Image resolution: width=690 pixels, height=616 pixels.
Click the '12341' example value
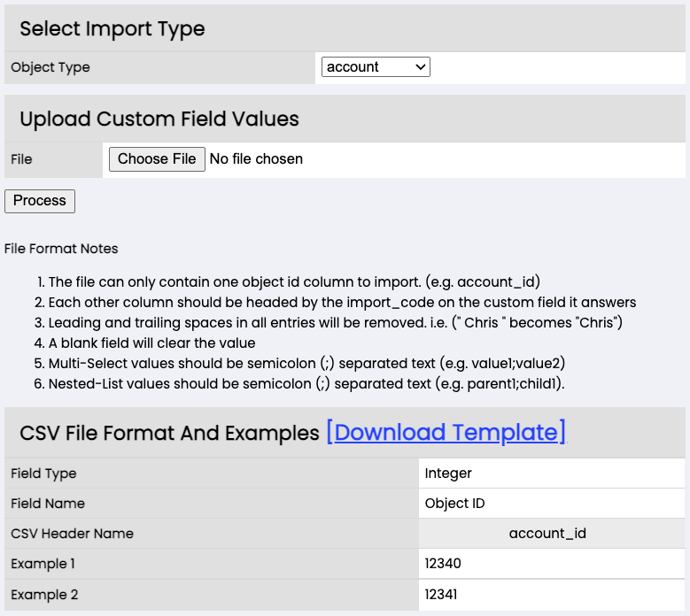[x=552, y=595]
